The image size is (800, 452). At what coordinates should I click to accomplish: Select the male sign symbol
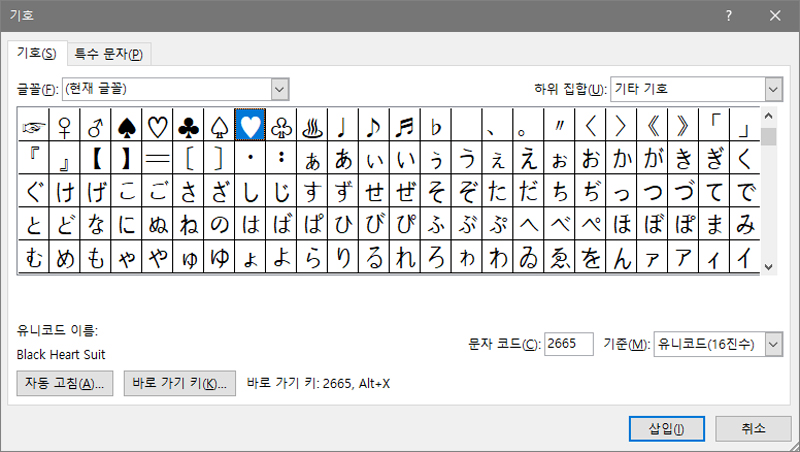95,125
